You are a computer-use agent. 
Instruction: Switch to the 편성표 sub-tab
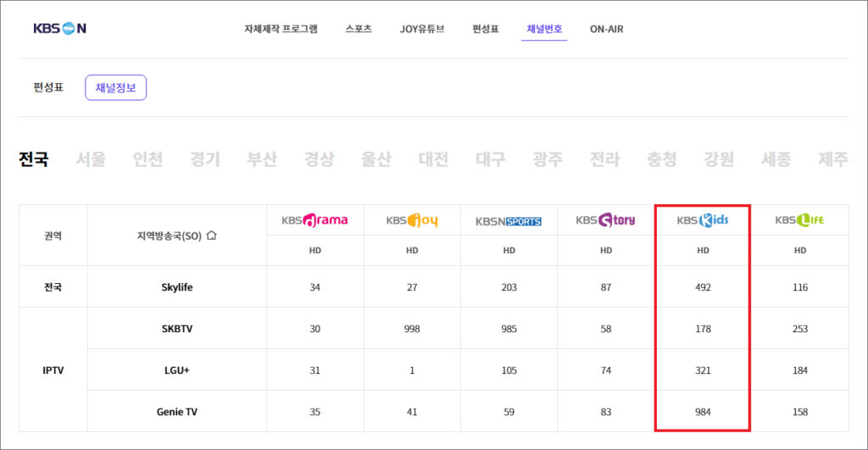(48, 87)
